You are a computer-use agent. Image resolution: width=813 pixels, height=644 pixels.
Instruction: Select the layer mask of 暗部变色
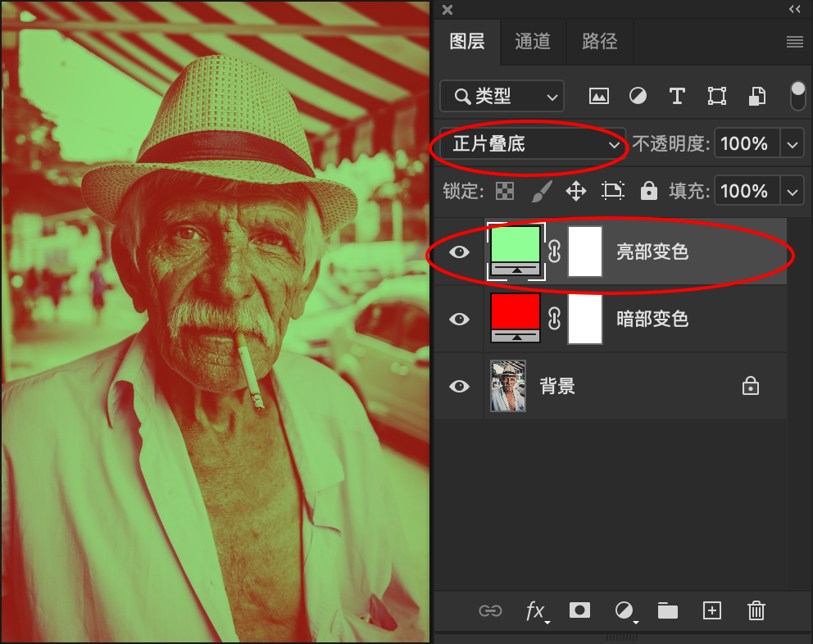(585, 319)
